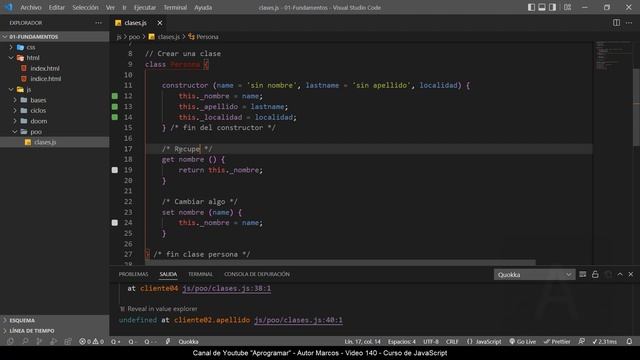Open explorer views and more actions ellipsis
The width and height of the screenshot is (640, 360).
[x=98, y=23]
